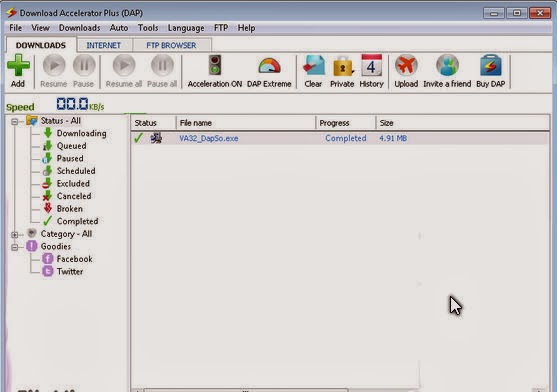557x392 pixels.
Task: Switch to the FTP BROWSER tab
Action: click(x=171, y=45)
